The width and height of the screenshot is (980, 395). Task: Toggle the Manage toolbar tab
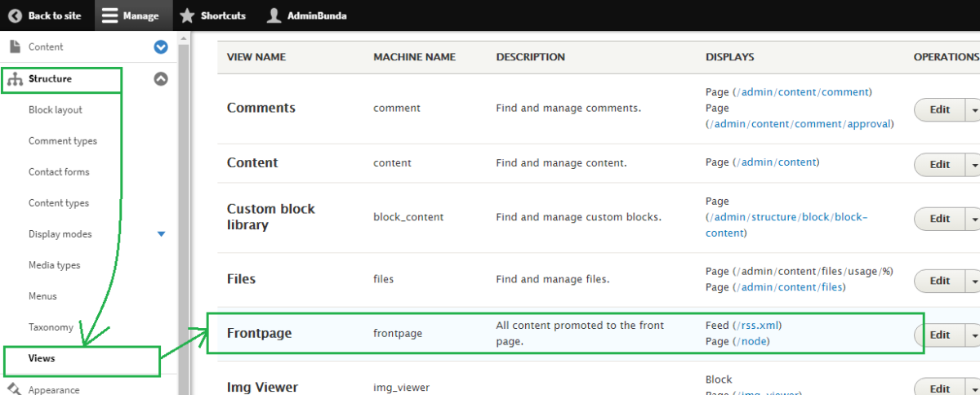click(x=133, y=16)
